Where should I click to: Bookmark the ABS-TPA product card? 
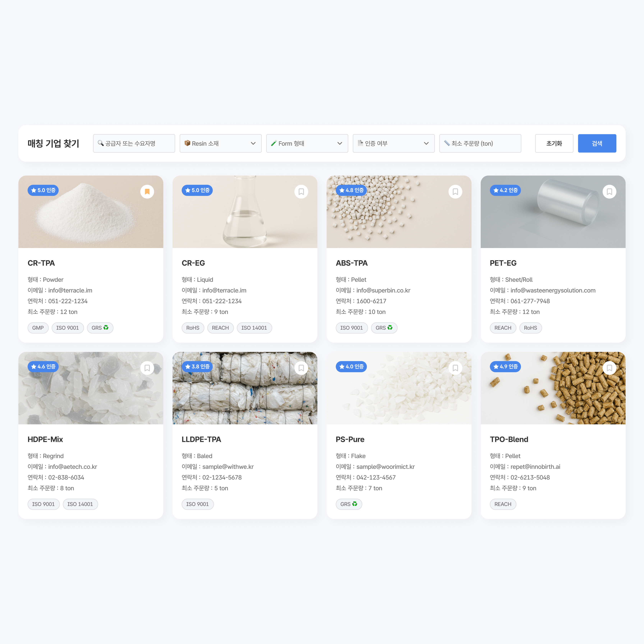pyautogui.click(x=455, y=192)
